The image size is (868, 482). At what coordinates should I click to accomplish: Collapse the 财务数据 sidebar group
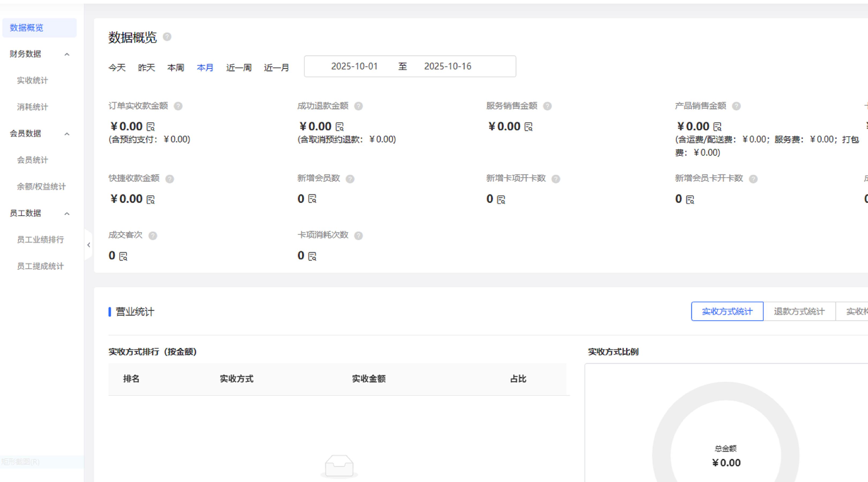click(67, 54)
